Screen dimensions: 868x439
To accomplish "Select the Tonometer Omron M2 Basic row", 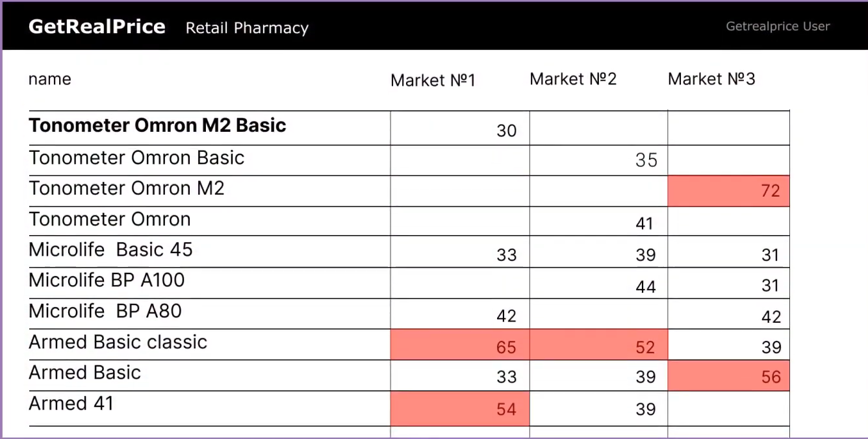I will pos(157,125).
